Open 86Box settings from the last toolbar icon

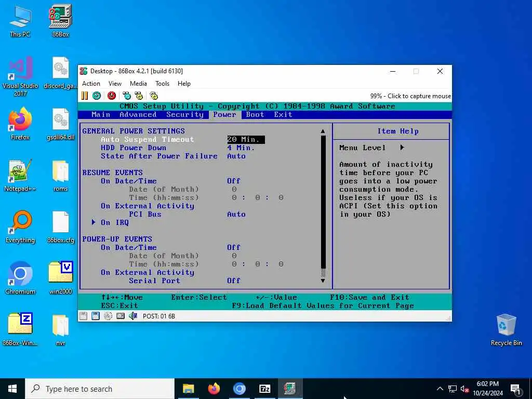pyautogui.click(x=154, y=96)
